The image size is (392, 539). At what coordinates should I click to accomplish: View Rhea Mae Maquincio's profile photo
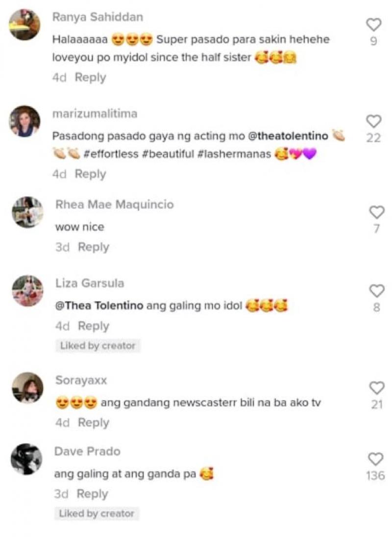(27, 212)
